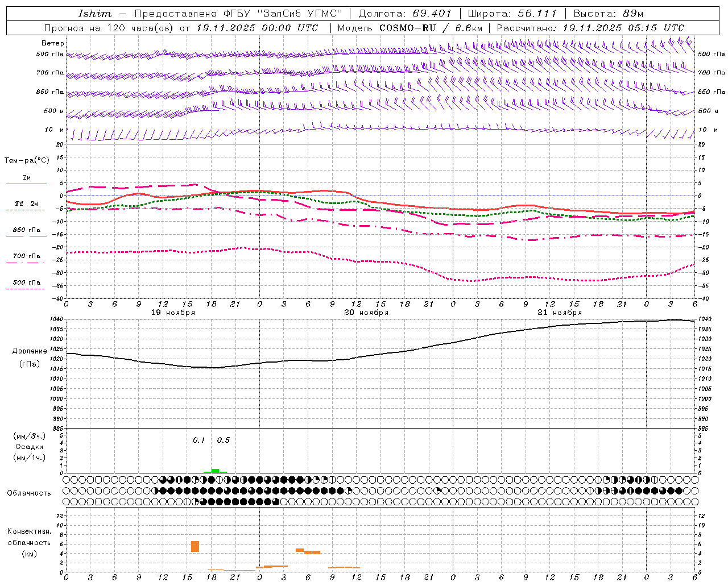This screenshot has height=582, width=728.
Task: Click the "21 ноября" date label
Action: pyautogui.click(x=560, y=313)
